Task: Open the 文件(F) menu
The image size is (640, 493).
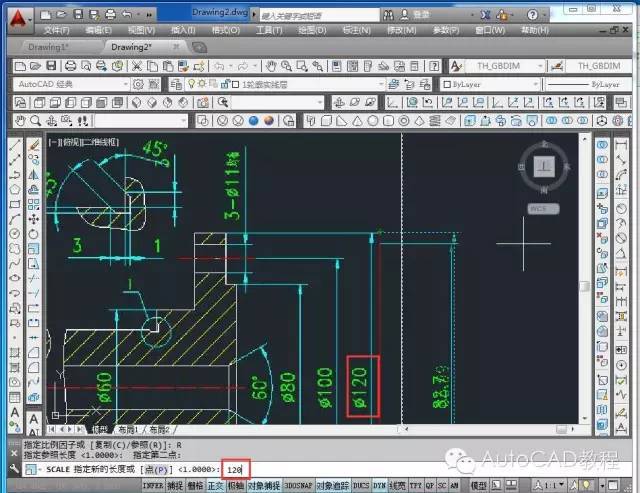Action: pos(57,30)
